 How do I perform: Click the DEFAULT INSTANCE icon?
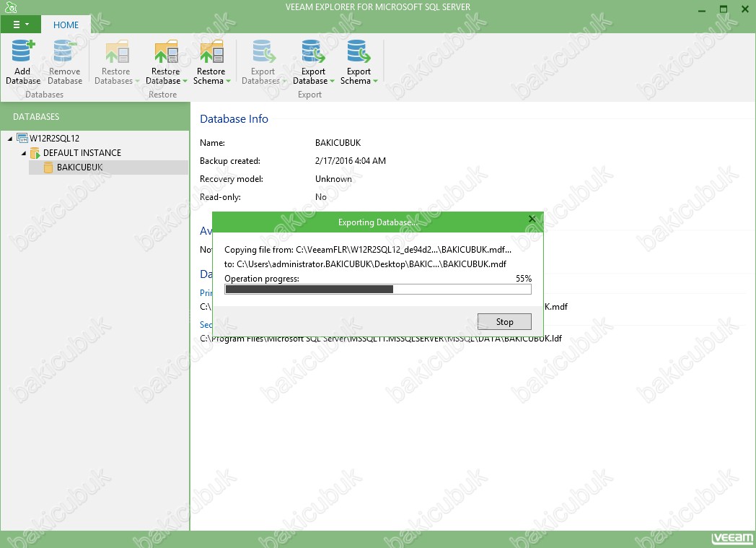pyautogui.click(x=35, y=153)
